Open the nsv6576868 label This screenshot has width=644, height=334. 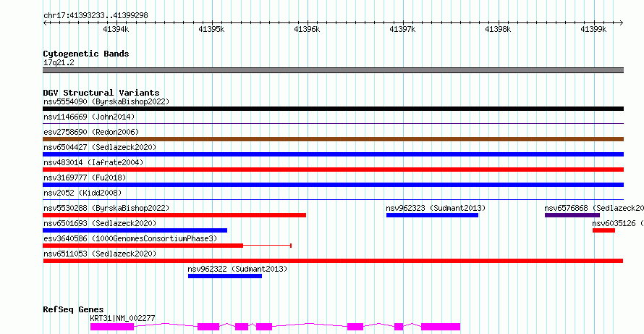point(594,208)
